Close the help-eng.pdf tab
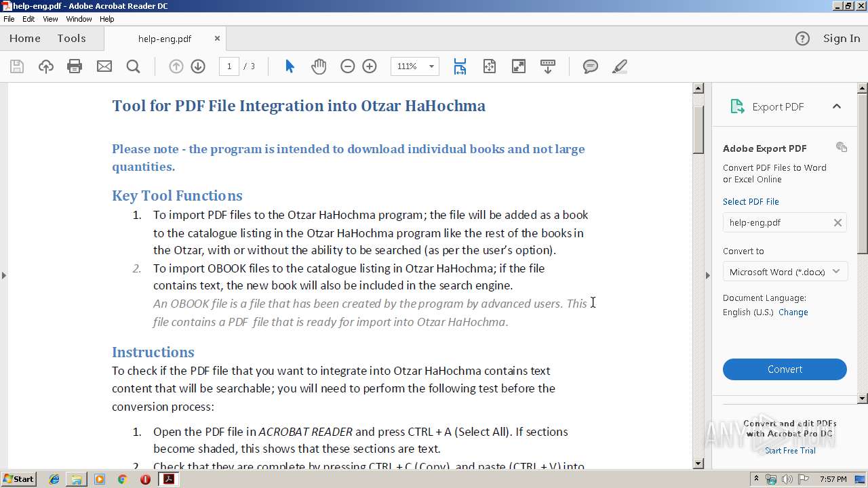The width and height of the screenshot is (868, 488). (217, 39)
